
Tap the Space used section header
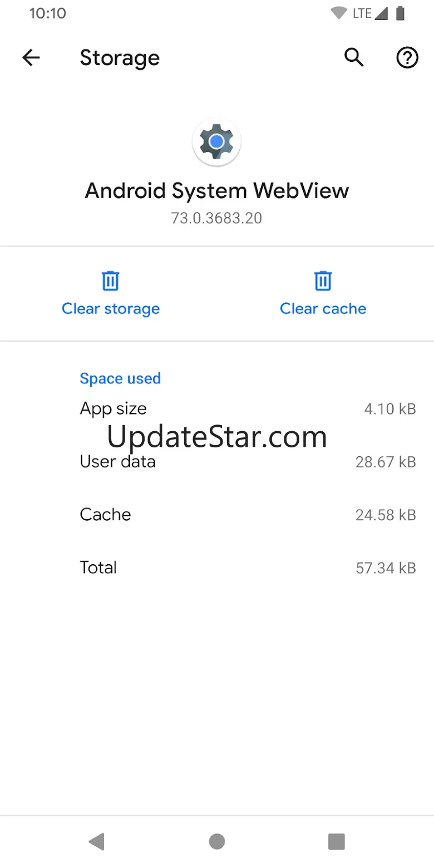pos(120,378)
